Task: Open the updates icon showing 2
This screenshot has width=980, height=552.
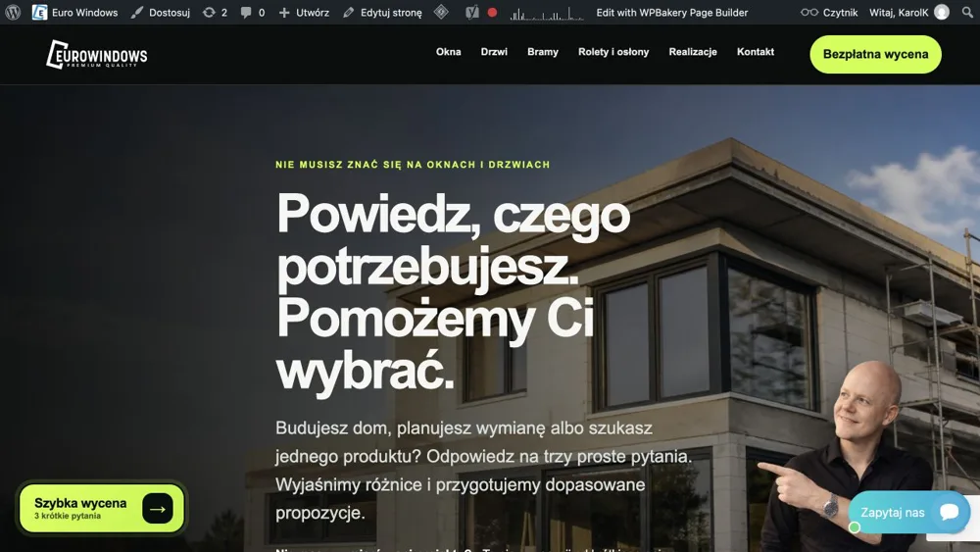Action: 215,12
